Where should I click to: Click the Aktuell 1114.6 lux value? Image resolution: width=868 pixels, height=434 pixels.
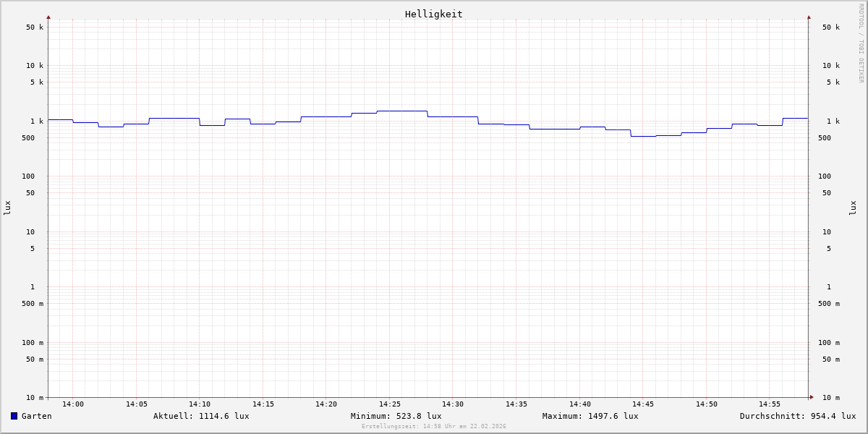[x=201, y=416]
